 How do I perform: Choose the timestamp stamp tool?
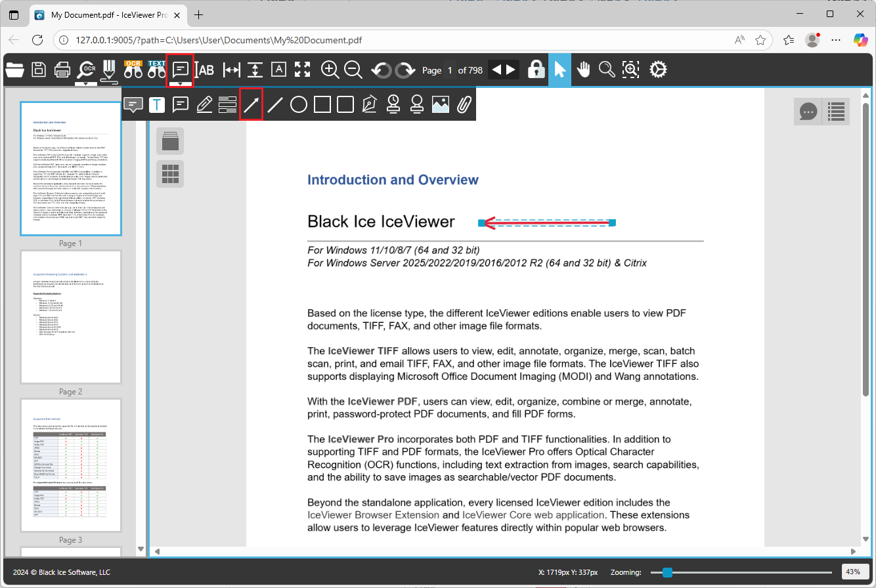coord(393,104)
